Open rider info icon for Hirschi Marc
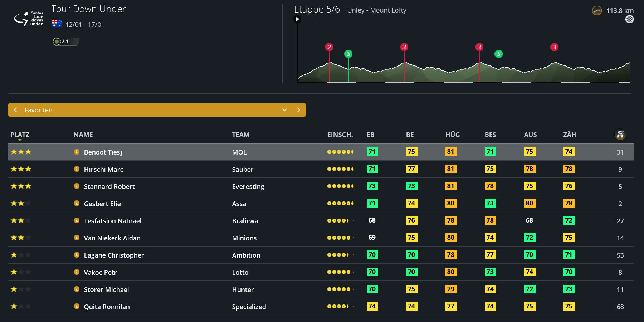Screen dimensions: 644x322 click(x=76, y=169)
